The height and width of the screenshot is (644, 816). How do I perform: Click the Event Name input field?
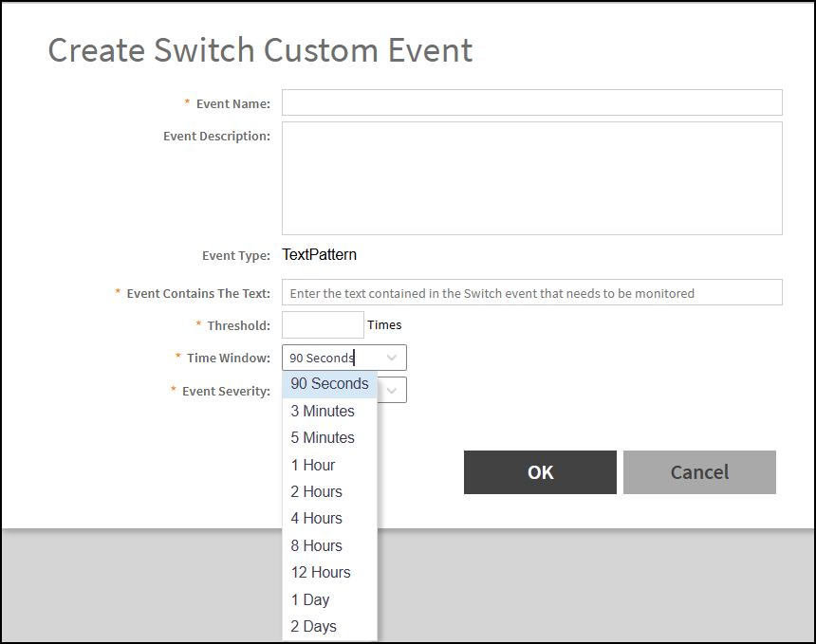pyautogui.click(x=532, y=102)
